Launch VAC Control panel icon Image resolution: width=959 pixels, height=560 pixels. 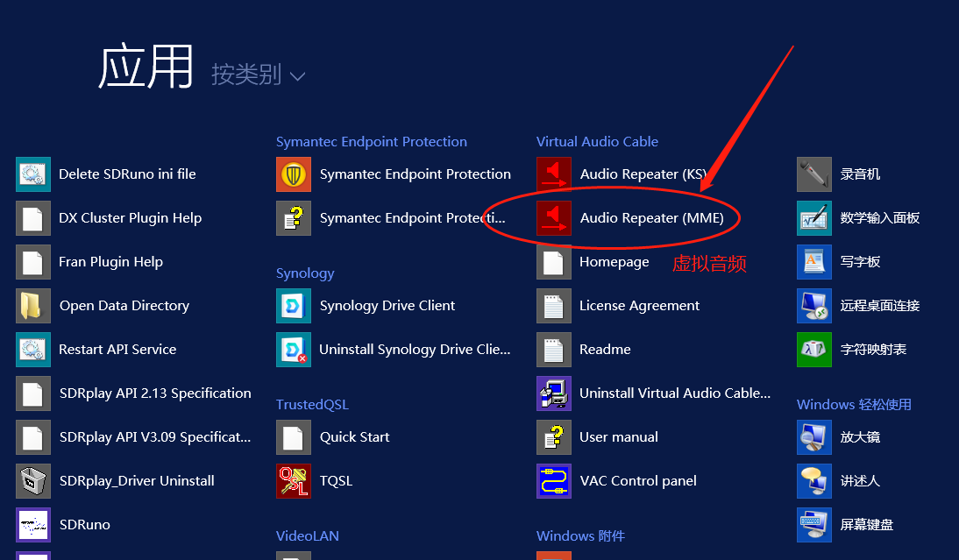point(554,481)
